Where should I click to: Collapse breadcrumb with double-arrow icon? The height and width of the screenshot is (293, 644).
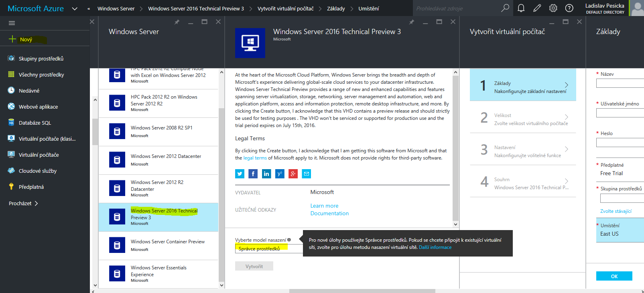(89, 8)
